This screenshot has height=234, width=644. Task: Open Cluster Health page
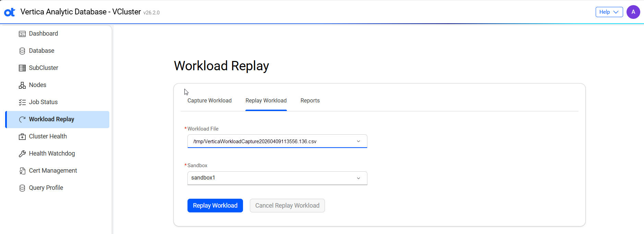pyautogui.click(x=57, y=136)
